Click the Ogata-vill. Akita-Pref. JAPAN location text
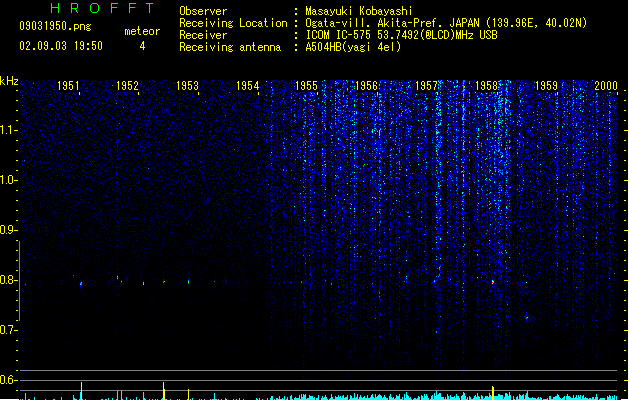Screen dimensions: 629x400 pos(446,23)
